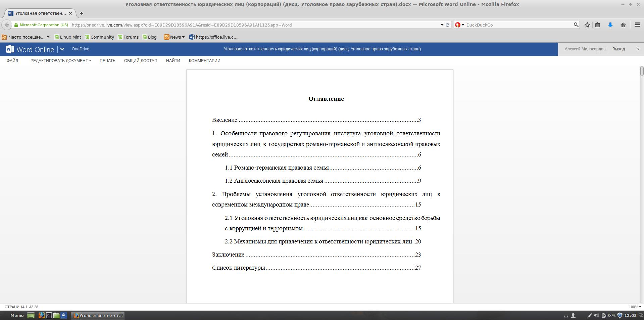Screen dimensions: 644x320
Task: Open the Firefox downloads arrow icon
Action: click(610, 25)
